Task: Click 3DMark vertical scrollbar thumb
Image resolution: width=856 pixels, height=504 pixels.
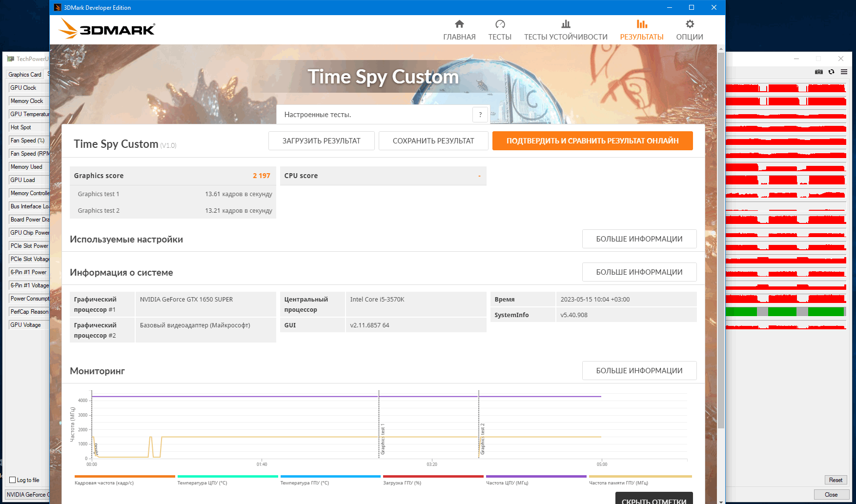Action: (721, 241)
